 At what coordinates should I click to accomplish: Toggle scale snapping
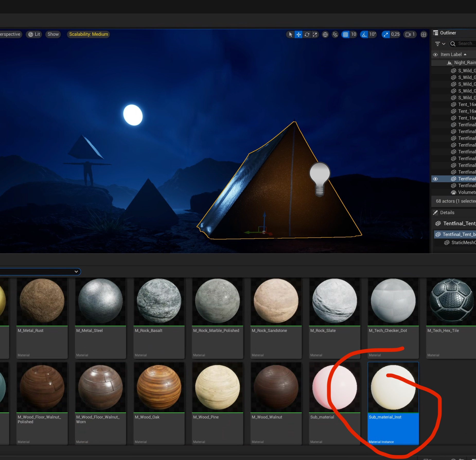[385, 34]
